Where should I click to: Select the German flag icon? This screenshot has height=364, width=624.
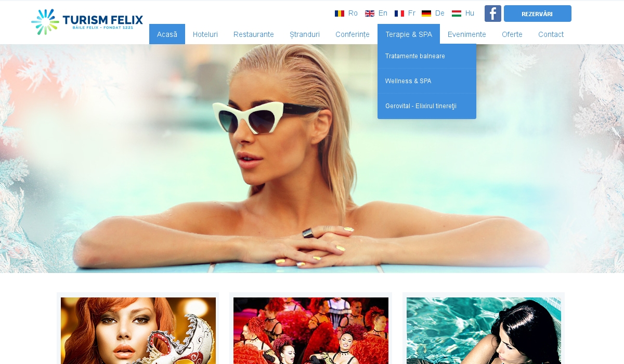pos(426,14)
